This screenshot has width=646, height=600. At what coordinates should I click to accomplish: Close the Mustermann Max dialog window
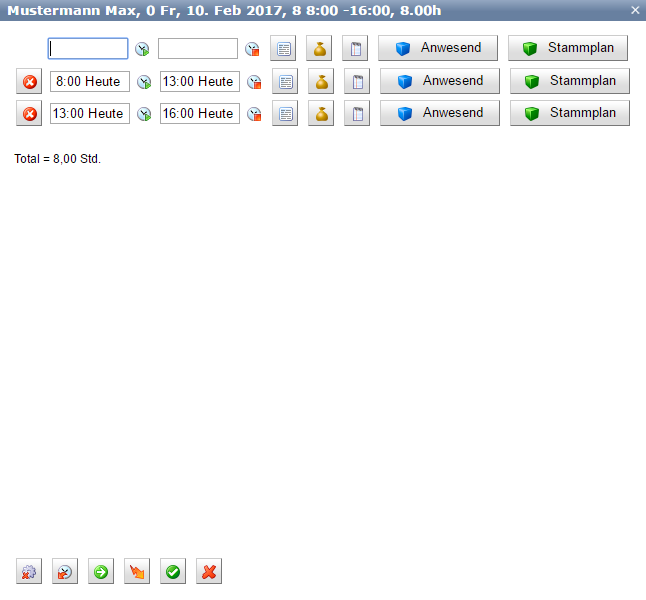(635, 10)
